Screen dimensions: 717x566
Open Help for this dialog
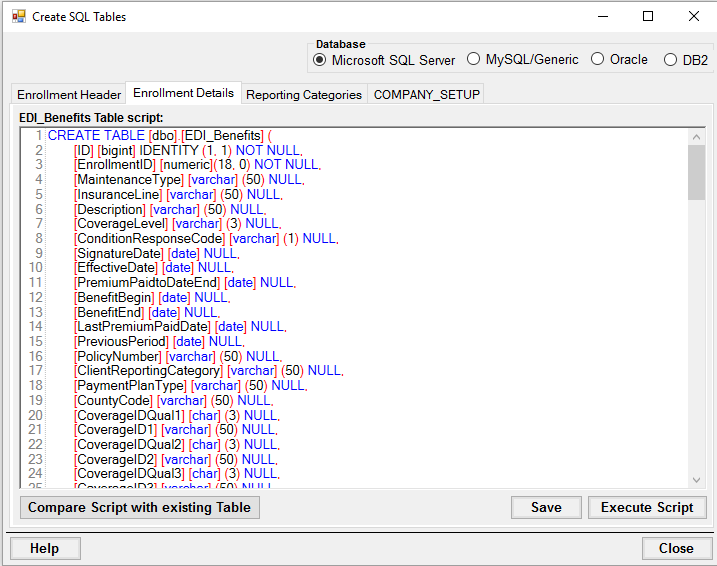point(44,548)
